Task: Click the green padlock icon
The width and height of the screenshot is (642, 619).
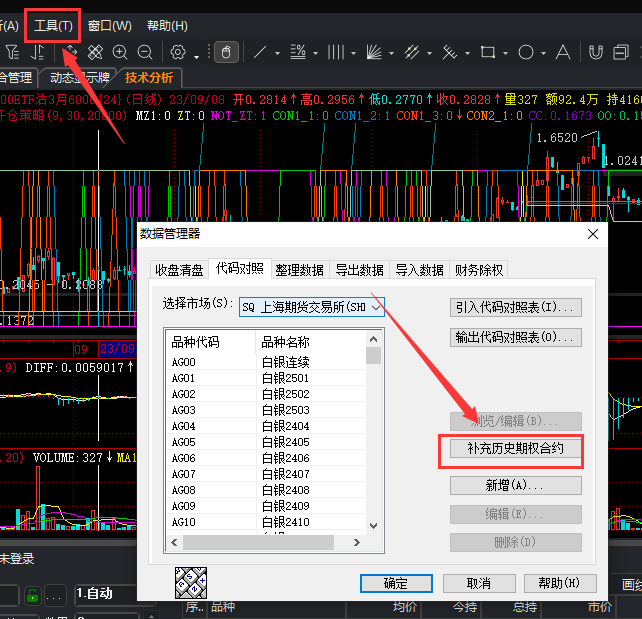Action: 32,596
